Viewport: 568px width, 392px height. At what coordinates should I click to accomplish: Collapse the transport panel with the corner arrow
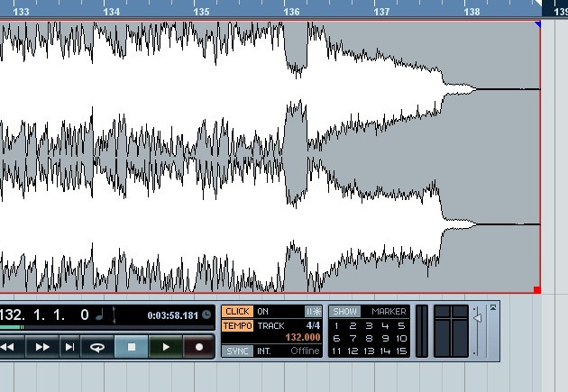coord(493,307)
